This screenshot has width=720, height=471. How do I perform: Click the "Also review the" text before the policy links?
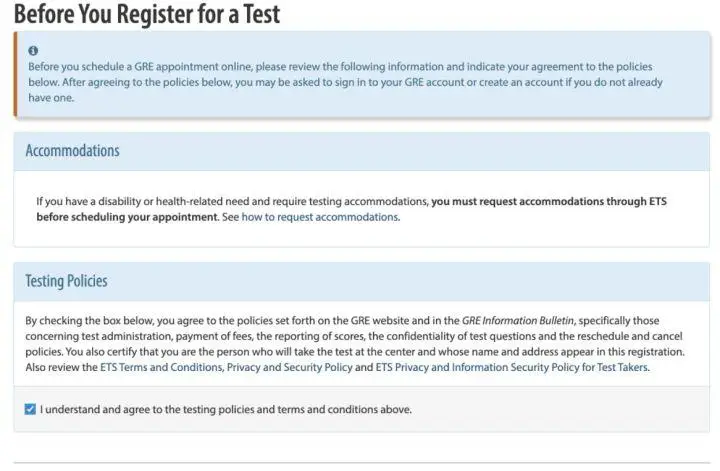62,367
